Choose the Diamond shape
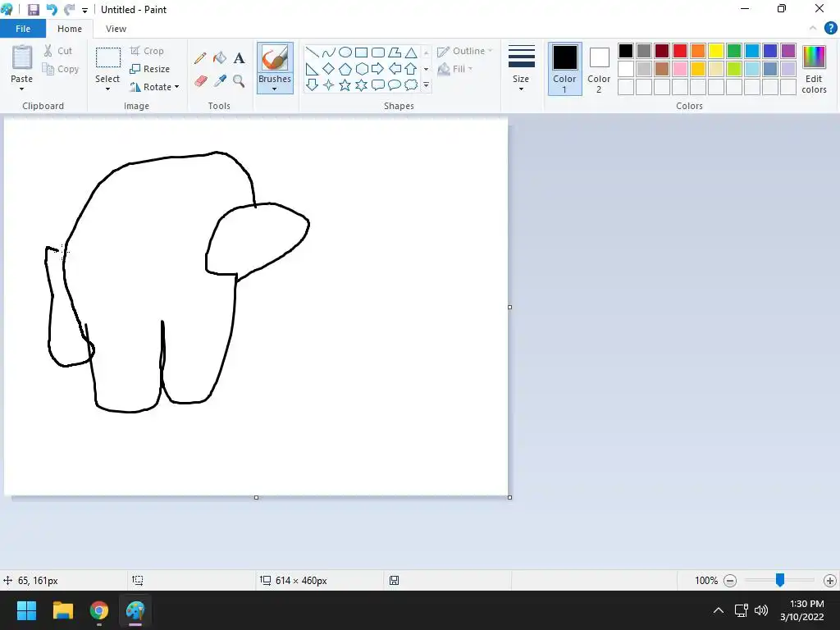This screenshot has width=840, height=630. [329, 69]
